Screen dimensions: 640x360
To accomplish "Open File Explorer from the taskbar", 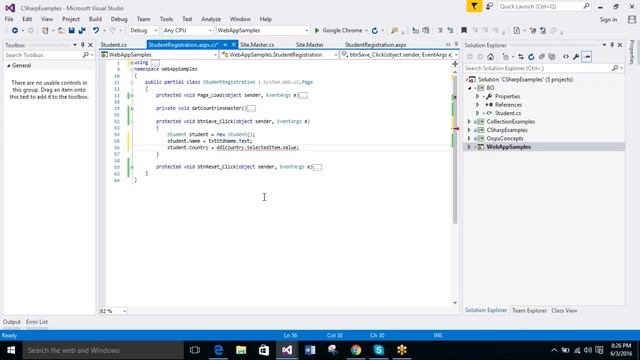I will tap(241, 350).
